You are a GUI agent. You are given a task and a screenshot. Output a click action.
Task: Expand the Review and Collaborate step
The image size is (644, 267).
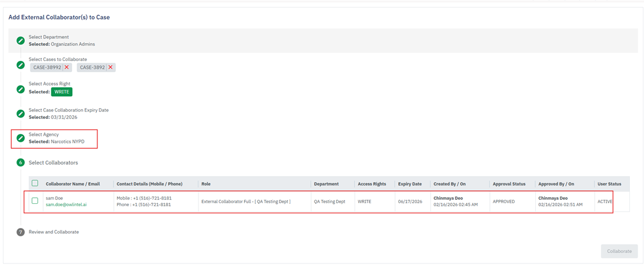[x=54, y=232]
